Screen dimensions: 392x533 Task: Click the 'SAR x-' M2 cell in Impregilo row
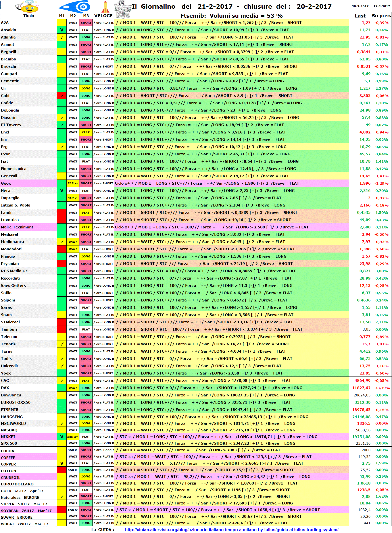[73, 198]
